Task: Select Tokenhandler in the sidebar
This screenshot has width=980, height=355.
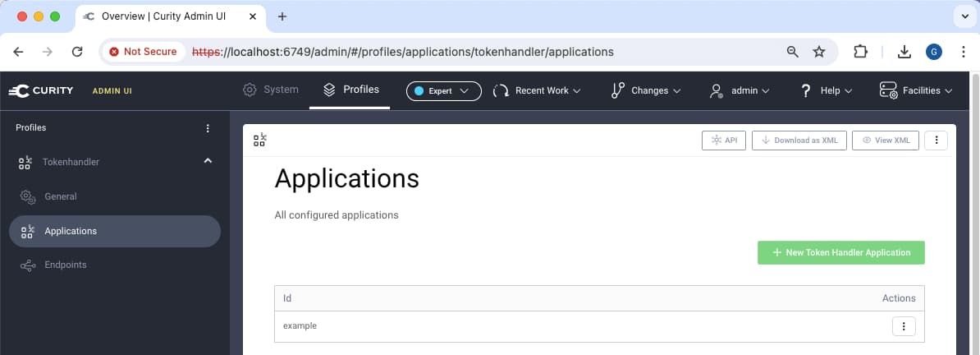Action: (71, 162)
